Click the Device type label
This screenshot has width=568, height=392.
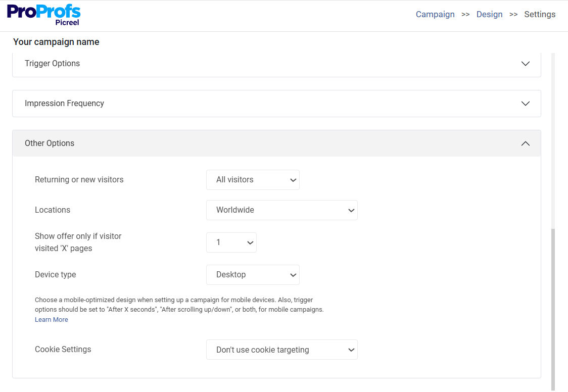point(56,275)
